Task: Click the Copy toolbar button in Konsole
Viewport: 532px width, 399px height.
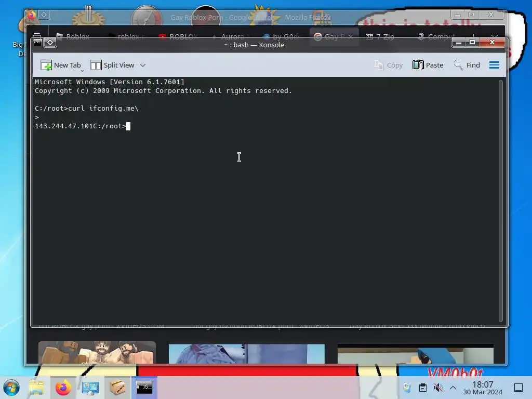Action: click(389, 65)
